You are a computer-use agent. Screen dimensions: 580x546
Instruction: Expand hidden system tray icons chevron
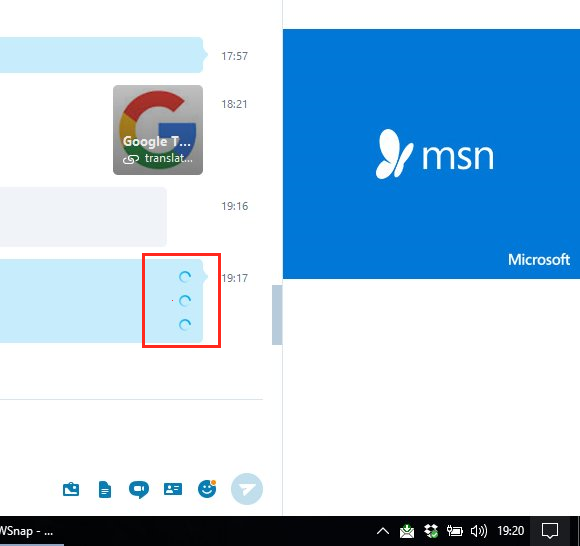pos(383,531)
